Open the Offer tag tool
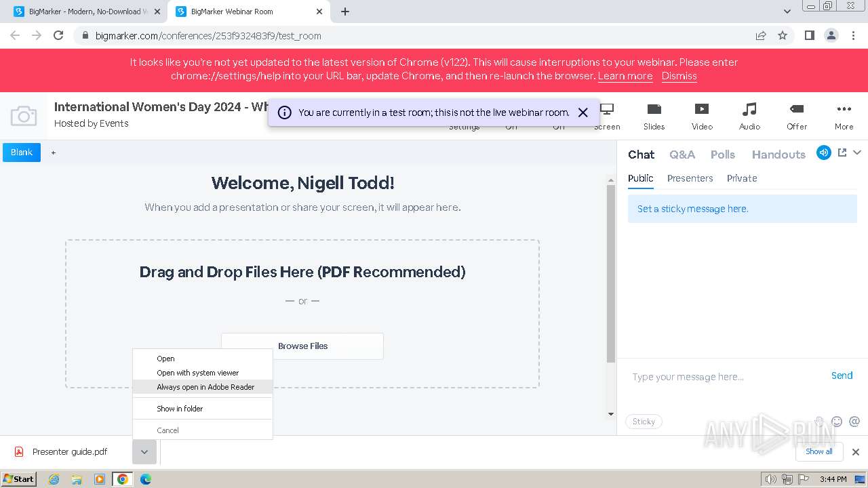The height and width of the screenshot is (488, 868). 797,117
